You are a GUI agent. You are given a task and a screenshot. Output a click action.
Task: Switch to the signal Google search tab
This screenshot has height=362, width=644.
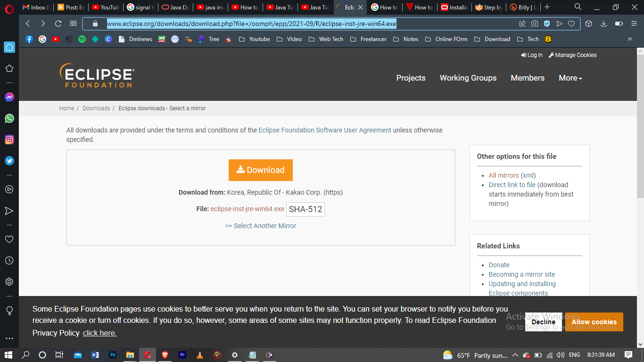tap(141, 7)
